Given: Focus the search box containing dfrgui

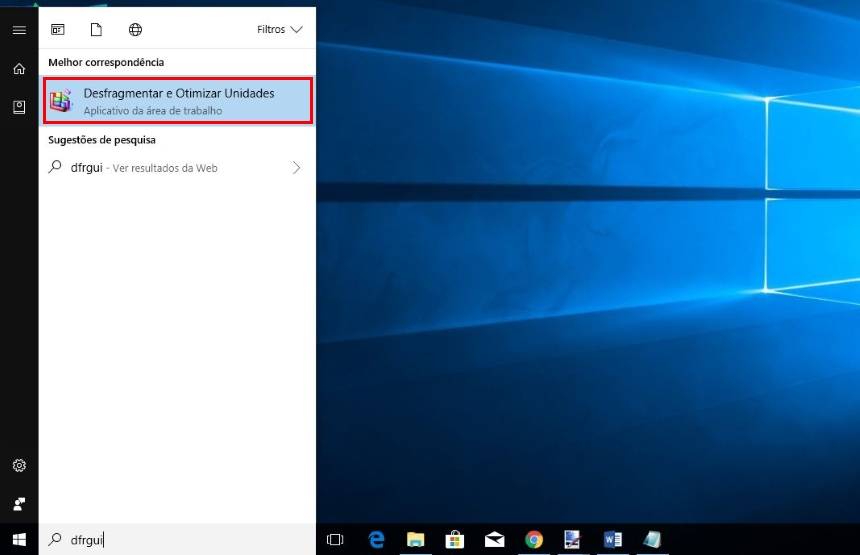Looking at the screenshot, I should (x=180, y=540).
